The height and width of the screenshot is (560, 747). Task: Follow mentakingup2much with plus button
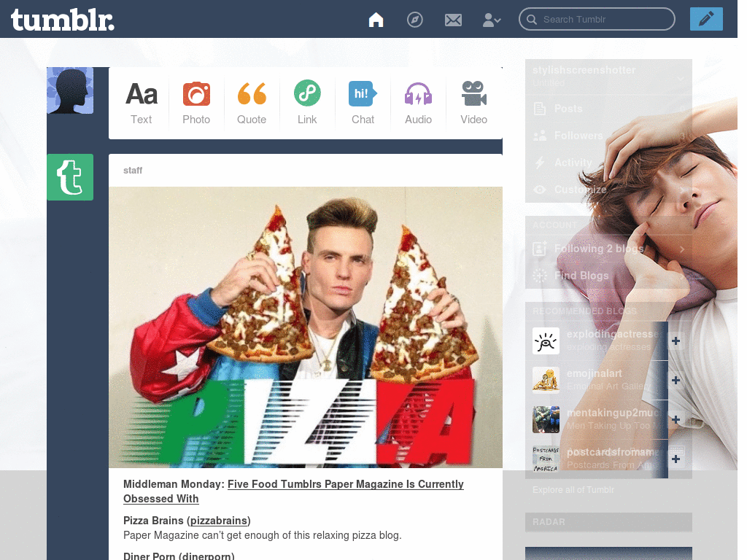[676, 420]
